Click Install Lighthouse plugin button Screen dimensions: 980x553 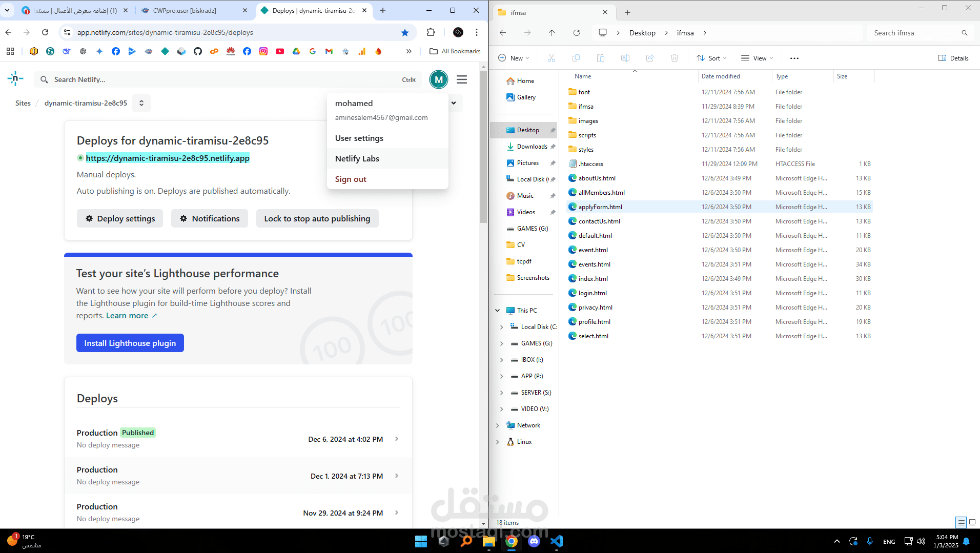click(x=130, y=343)
